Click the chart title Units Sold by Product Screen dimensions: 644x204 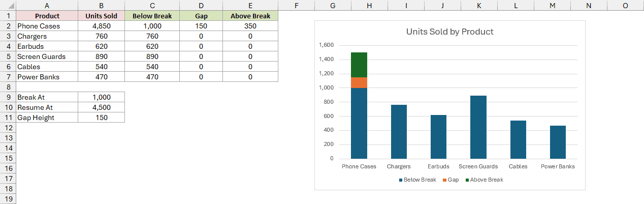pyautogui.click(x=449, y=32)
